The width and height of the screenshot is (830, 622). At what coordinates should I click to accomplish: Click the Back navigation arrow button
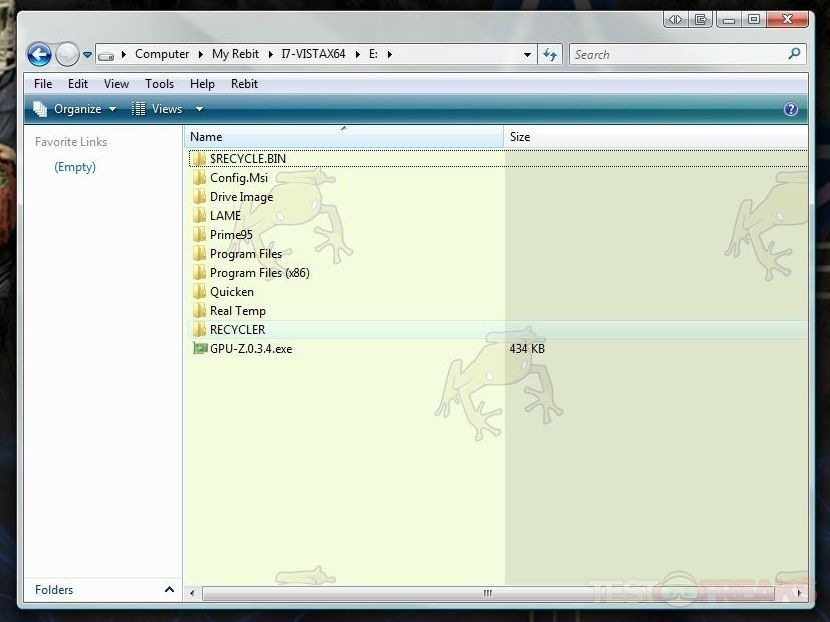pyautogui.click(x=39, y=54)
